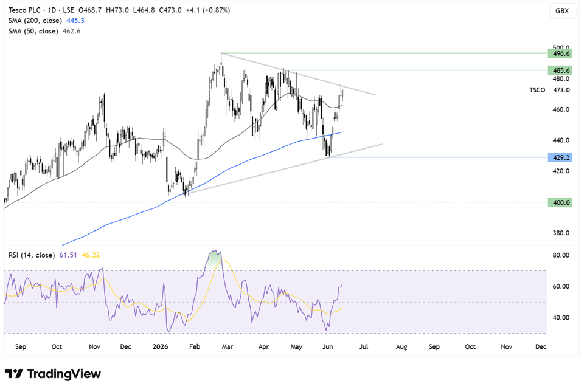Click the RSI value 61.51

click(x=68, y=255)
